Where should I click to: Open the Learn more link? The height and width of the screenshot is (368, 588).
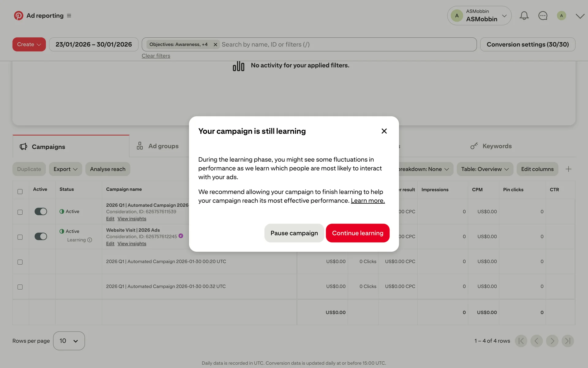[x=367, y=201]
